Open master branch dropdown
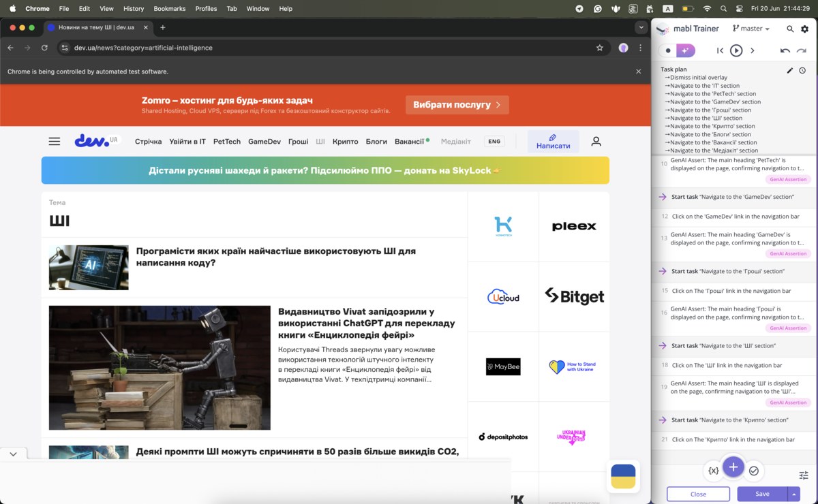This screenshot has height=504, width=818. [751, 29]
